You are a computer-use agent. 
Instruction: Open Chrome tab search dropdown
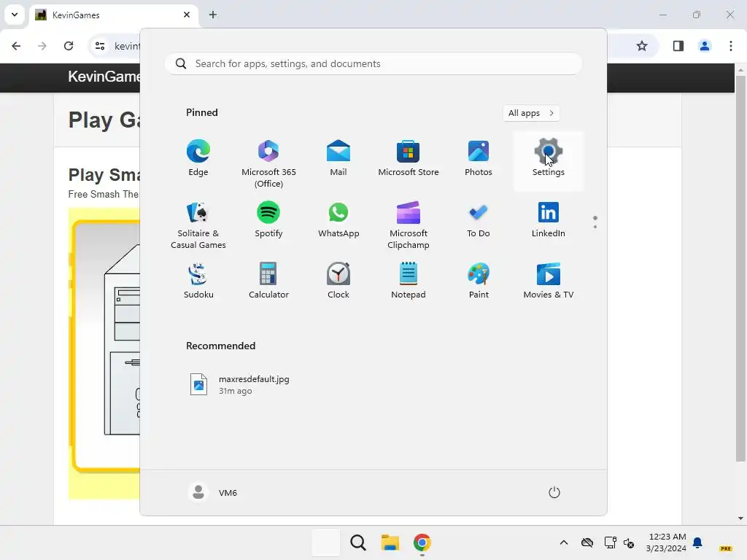pyautogui.click(x=15, y=15)
